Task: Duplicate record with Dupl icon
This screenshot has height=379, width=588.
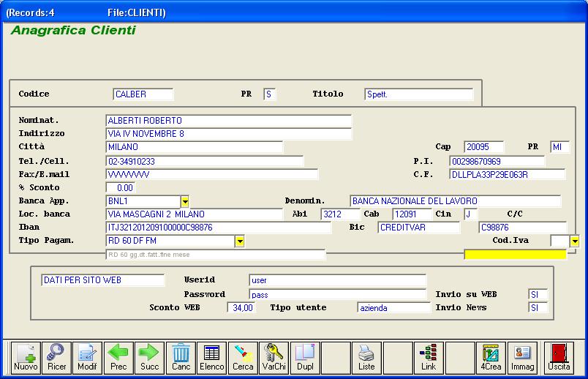Action: (x=305, y=358)
